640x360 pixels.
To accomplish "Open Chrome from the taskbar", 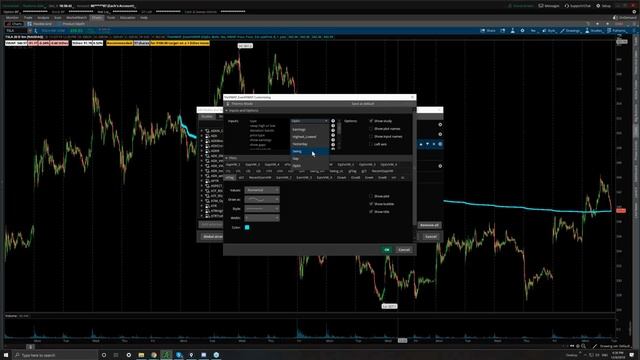I will point(153,355).
